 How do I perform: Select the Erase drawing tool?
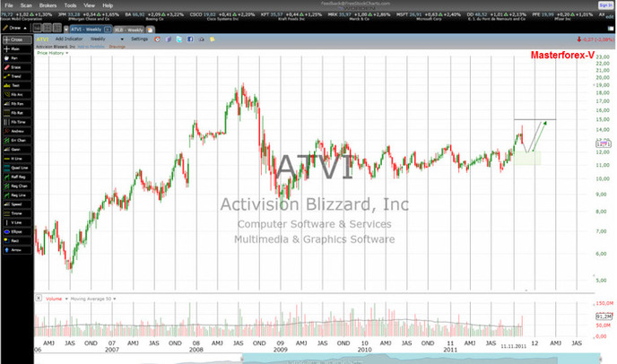[x=17, y=67]
